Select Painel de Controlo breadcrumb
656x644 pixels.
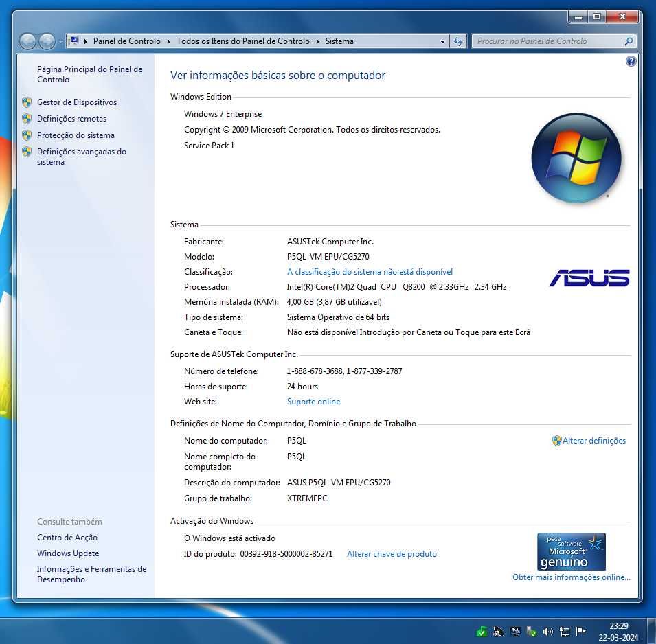pyautogui.click(x=127, y=41)
